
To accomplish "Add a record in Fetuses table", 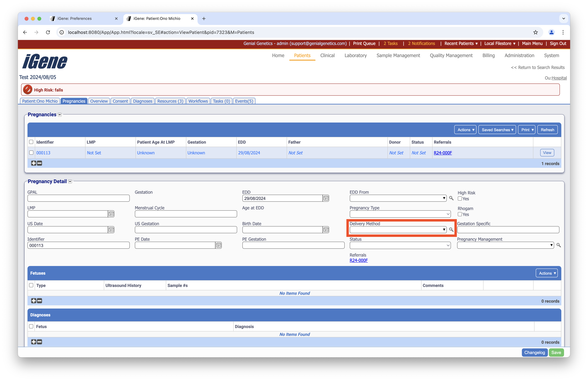I will (x=34, y=301).
